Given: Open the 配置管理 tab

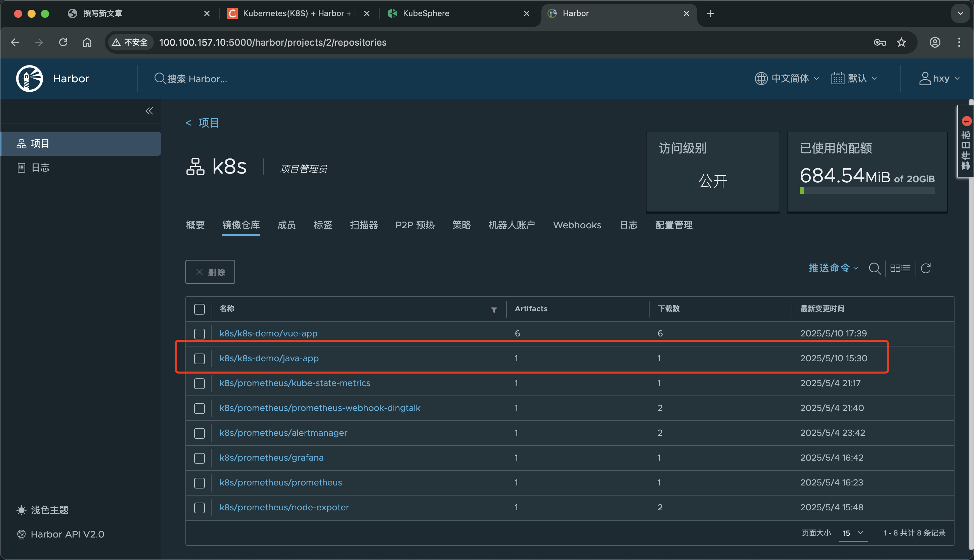Looking at the screenshot, I should pos(674,225).
